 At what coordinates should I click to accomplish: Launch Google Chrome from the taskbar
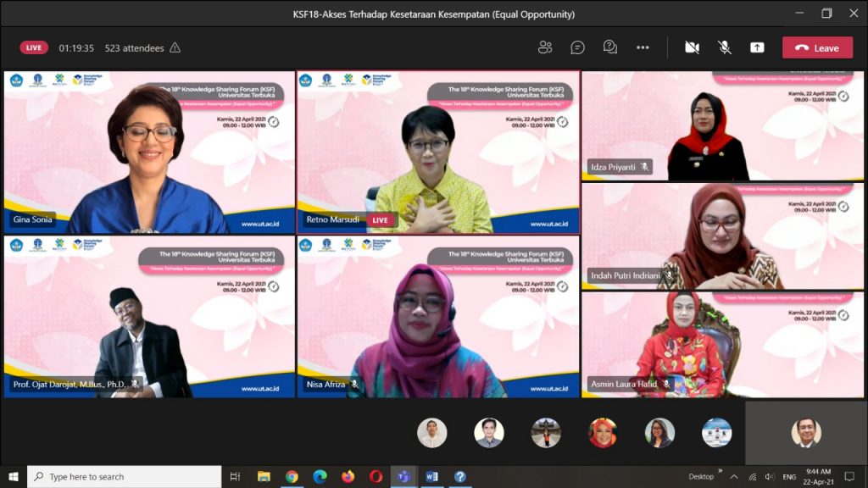(x=292, y=477)
